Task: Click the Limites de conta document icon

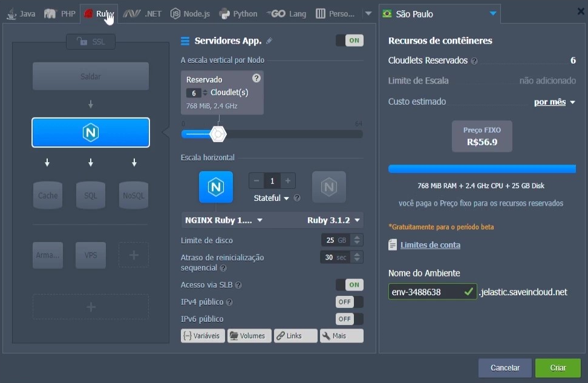Action: coord(392,245)
